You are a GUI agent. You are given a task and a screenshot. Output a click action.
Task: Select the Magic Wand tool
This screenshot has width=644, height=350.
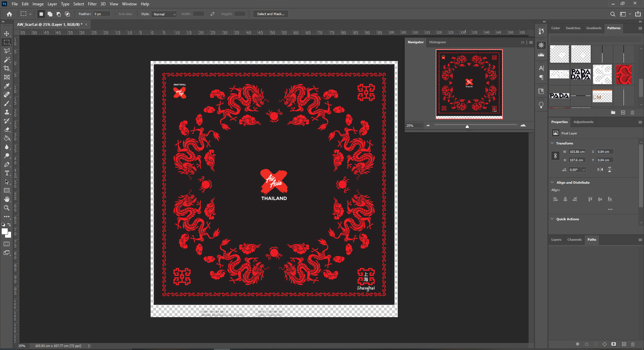7,60
